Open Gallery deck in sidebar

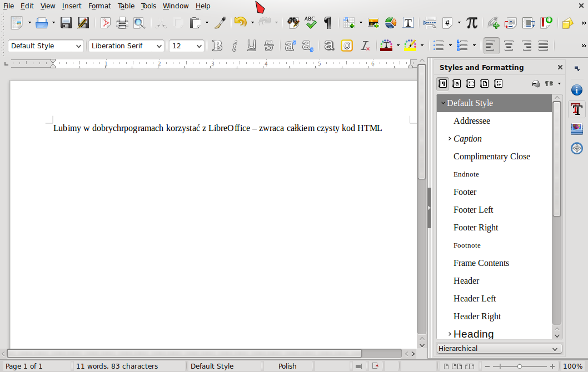pos(577,129)
